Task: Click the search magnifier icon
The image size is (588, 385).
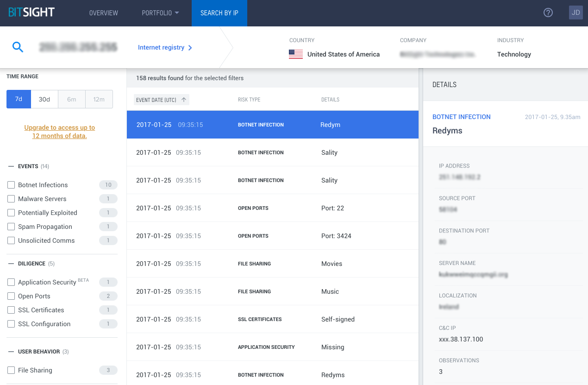Action: (18, 47)
